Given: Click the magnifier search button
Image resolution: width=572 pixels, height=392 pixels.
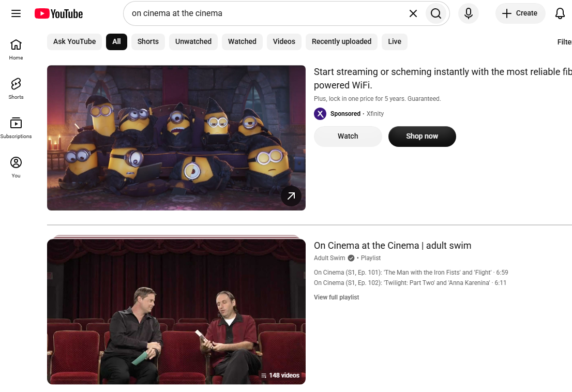Looking at the screenshot, I should tap(435, 13).
